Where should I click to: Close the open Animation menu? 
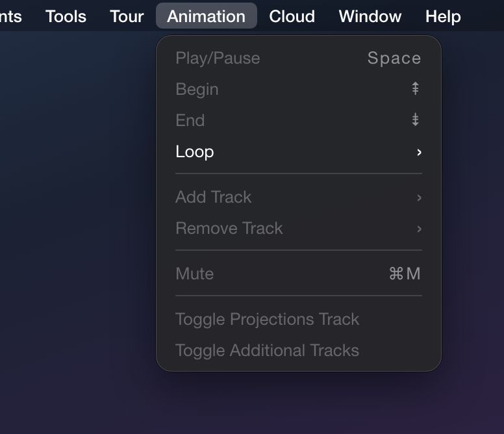[x=207, y=16]
